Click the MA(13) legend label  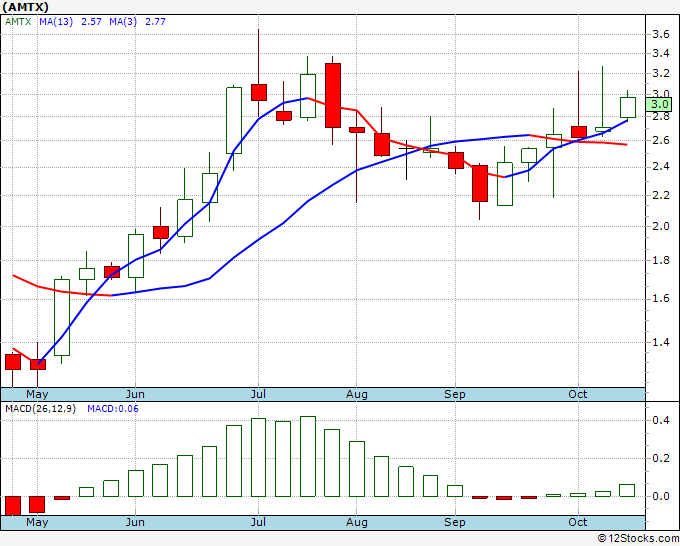coord(56,22)
